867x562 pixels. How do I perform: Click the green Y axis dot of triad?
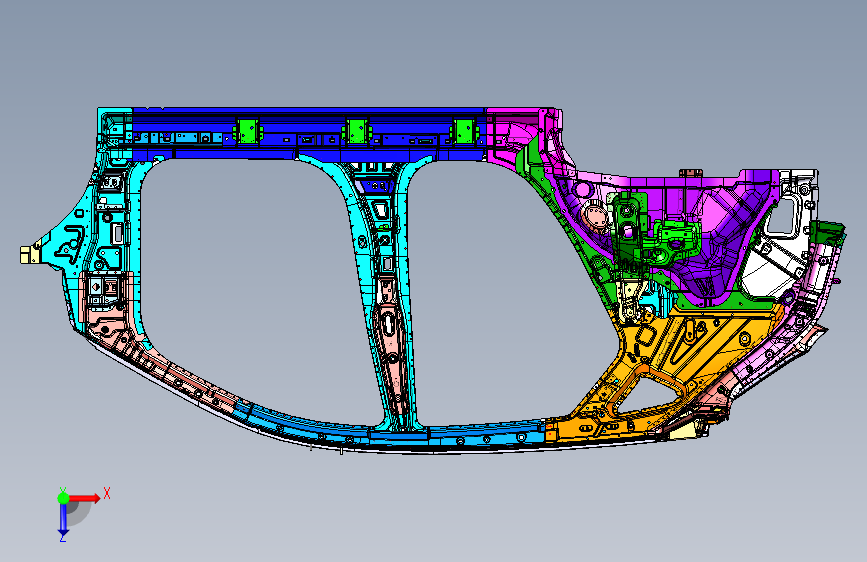tap(64, 498)
